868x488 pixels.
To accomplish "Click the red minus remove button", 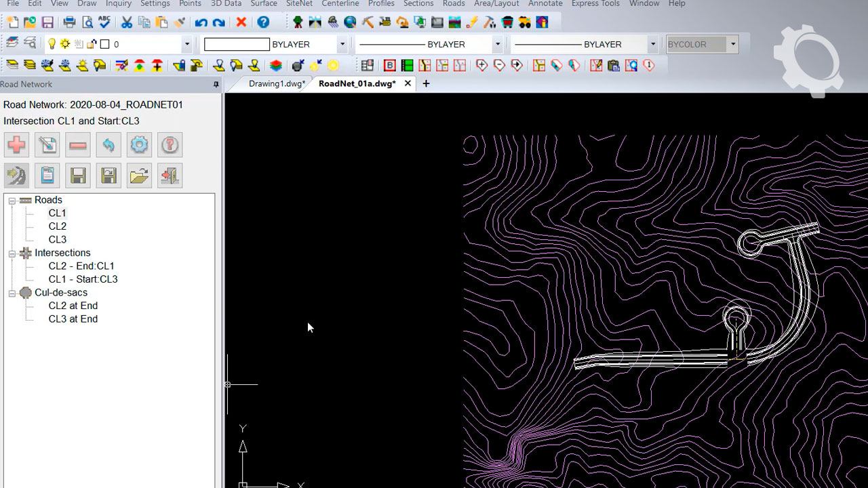I will [78, 144].
